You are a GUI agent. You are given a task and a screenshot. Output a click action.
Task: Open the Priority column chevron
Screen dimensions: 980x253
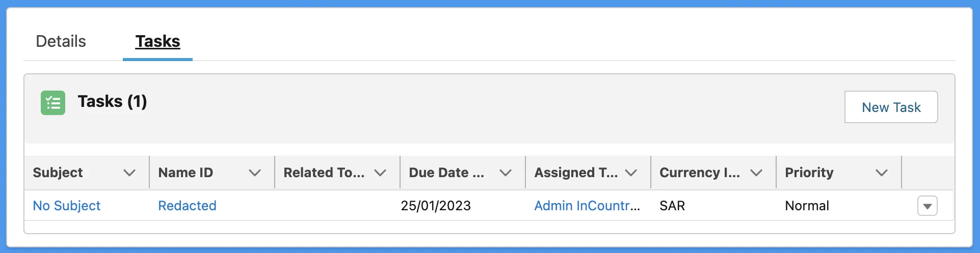[882, 173]
